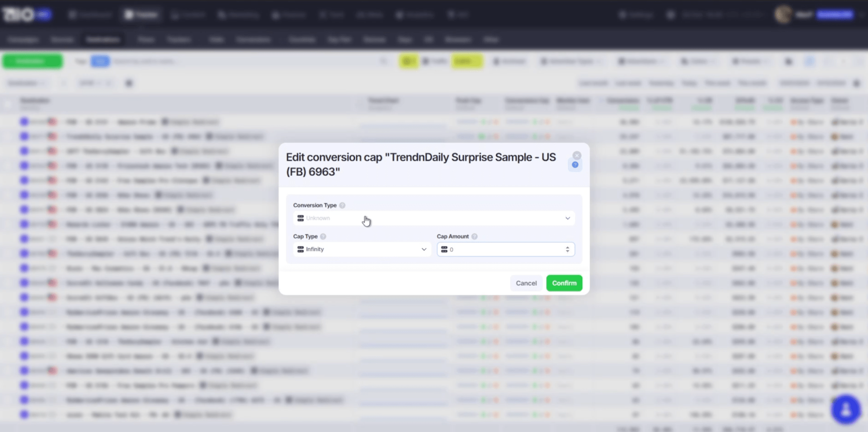
Task: Click the app logo in top-left corner
Action: [x=18, y=15]
